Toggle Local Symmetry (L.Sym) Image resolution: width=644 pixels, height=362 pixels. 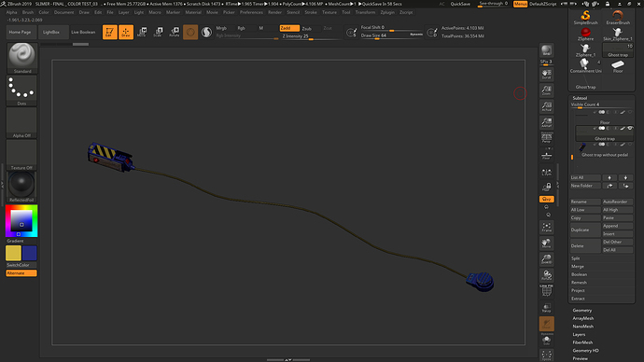tap(546, 173)
